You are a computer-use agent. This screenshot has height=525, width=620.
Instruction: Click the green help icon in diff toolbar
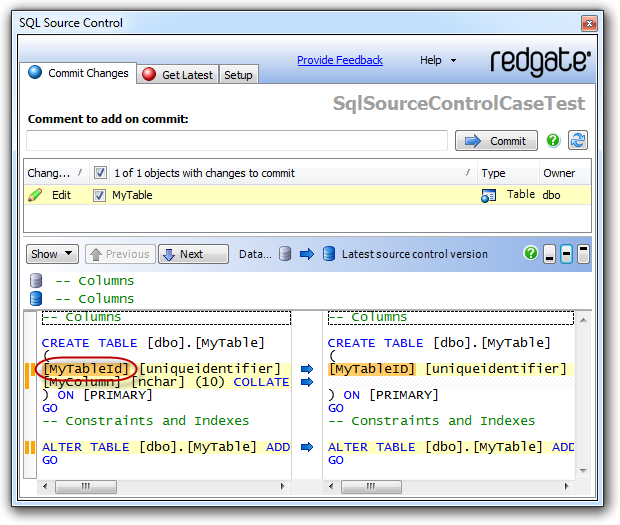pos(530,253)
